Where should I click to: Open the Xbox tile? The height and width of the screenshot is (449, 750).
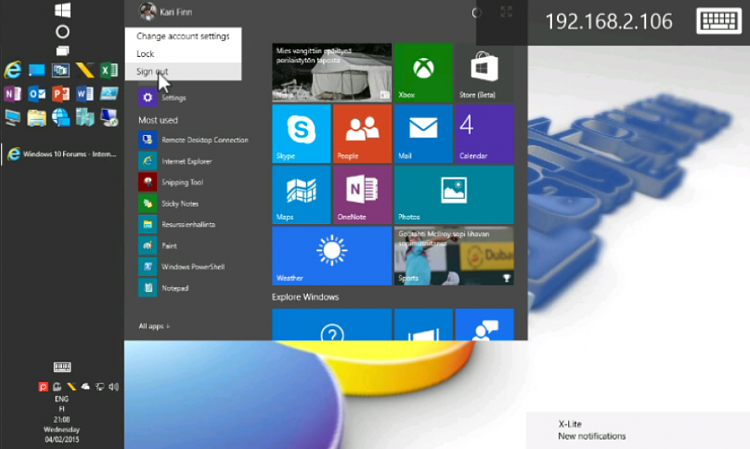(x=423, y=73)
